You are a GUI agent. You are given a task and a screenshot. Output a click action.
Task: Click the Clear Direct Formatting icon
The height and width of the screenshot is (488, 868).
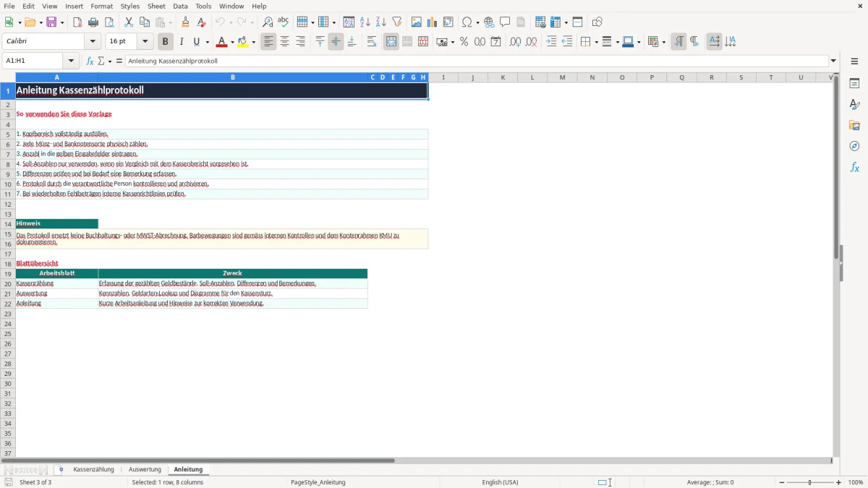coord(201,22)
